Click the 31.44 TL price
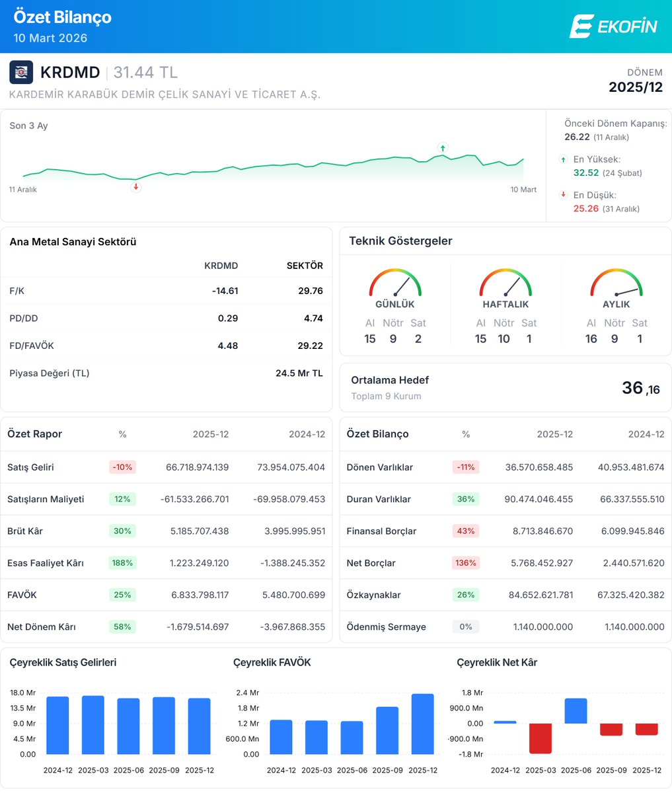 [145, 73]
